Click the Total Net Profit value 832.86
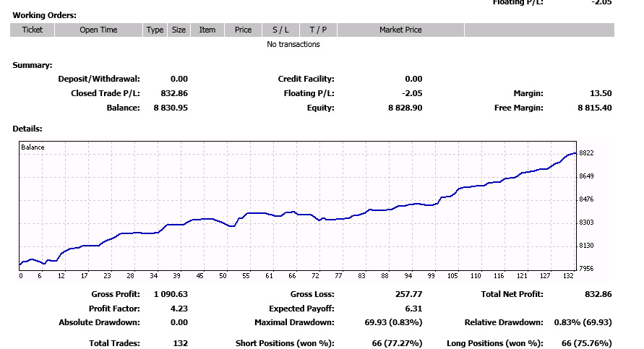This screenshot has width=644, height=349. point(598,294)
